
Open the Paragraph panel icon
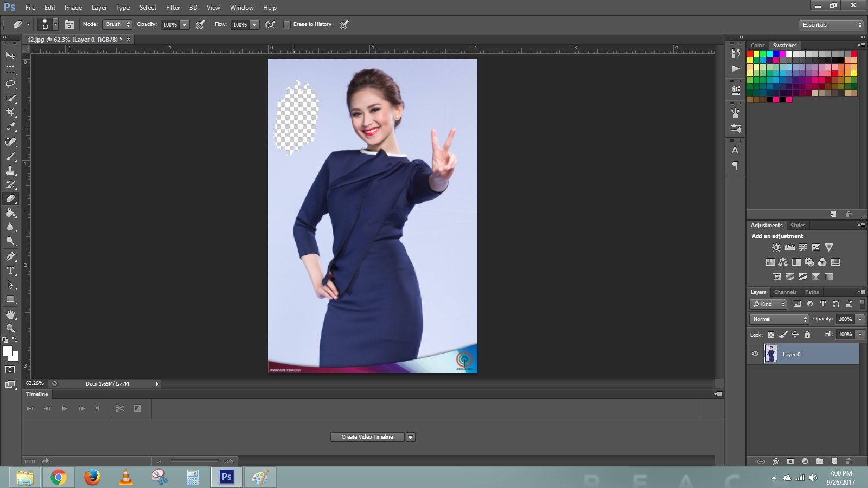tap(736, 165)
